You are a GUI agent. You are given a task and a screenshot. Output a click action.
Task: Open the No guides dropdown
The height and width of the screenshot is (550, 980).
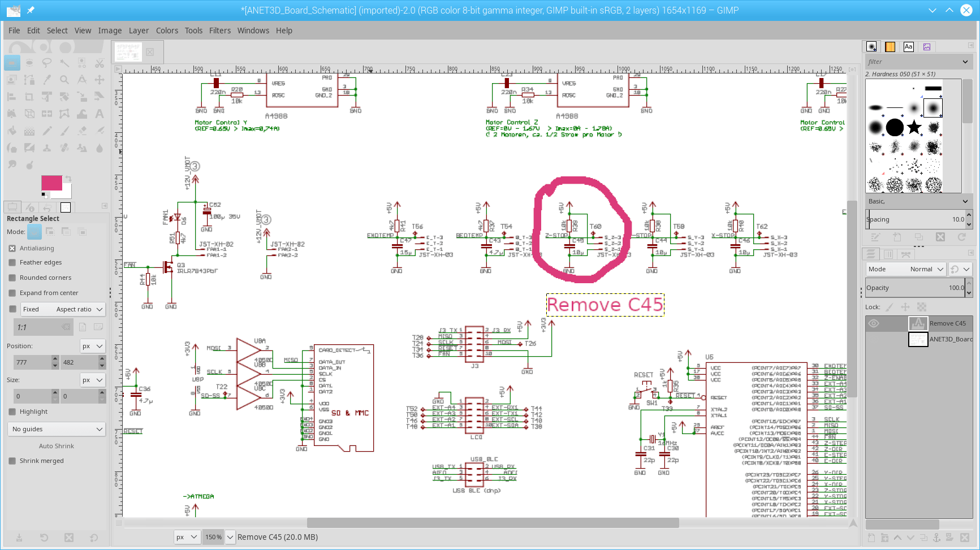click(x=56, y=429)
